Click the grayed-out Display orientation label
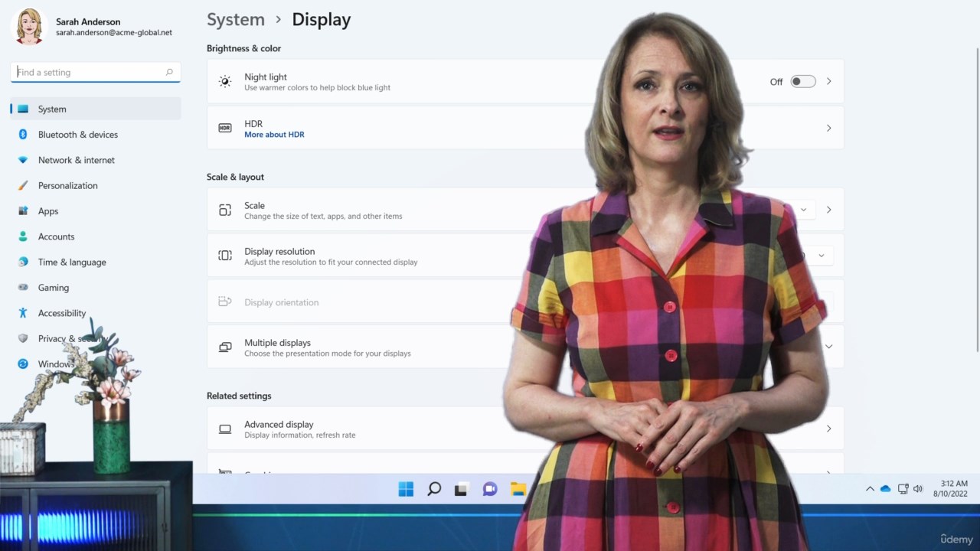Image resolution: width=980 pixels, height=551 pixels. coord(281,302)
